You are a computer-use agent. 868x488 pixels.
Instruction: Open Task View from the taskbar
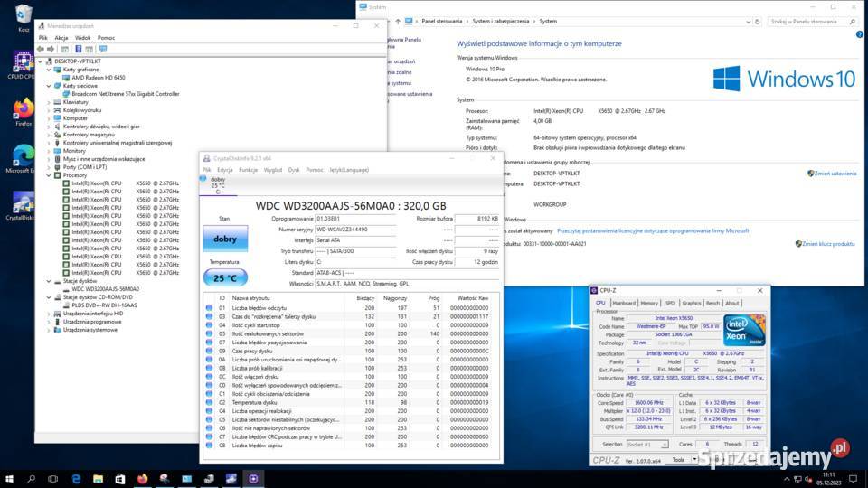pos(52,479)
